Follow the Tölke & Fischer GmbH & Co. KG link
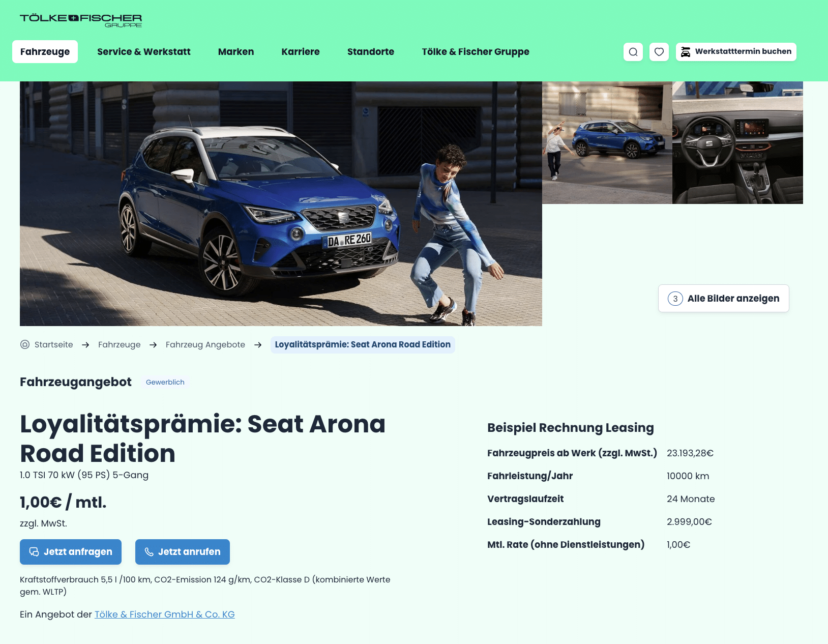The width and height of the screenshot is (828, 644). [x=165, y=614]
